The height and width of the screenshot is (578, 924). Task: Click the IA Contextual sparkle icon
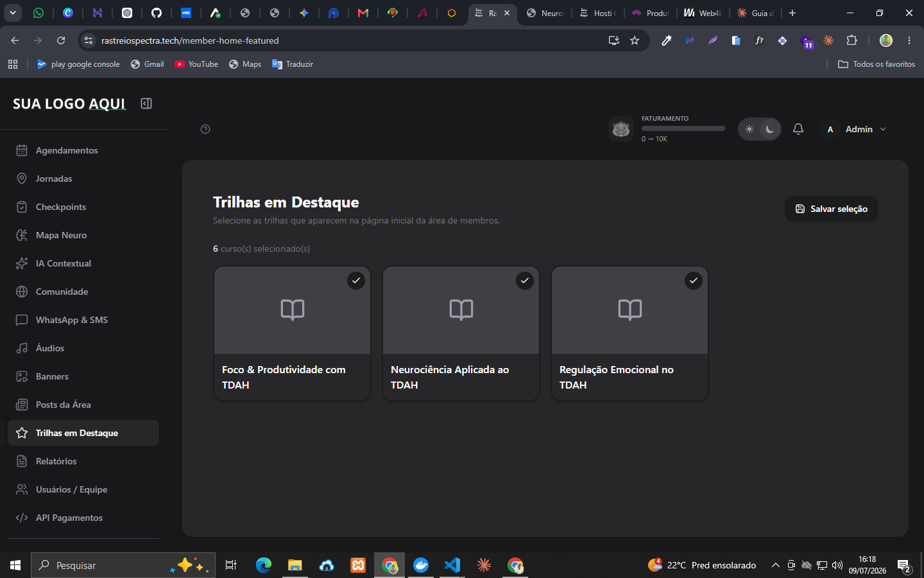tap(22, 263)
